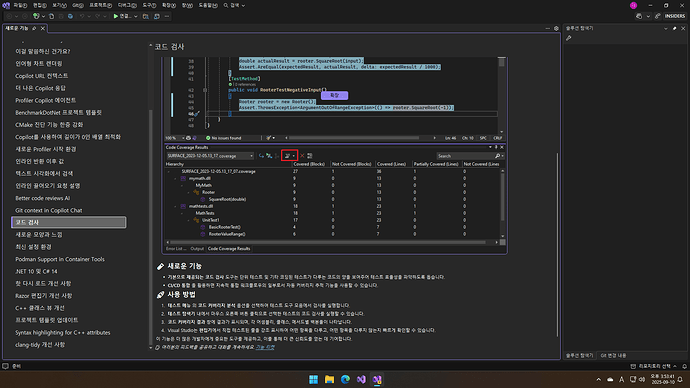Viewport: 690px width, 388px height.
Task: Expand the start debugging target dropdown arrow
Action: point(136,16)
